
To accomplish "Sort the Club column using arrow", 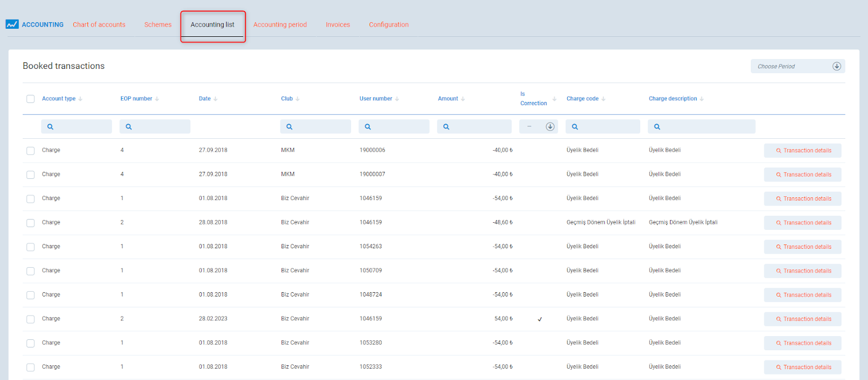I will [x=297, y=99].
